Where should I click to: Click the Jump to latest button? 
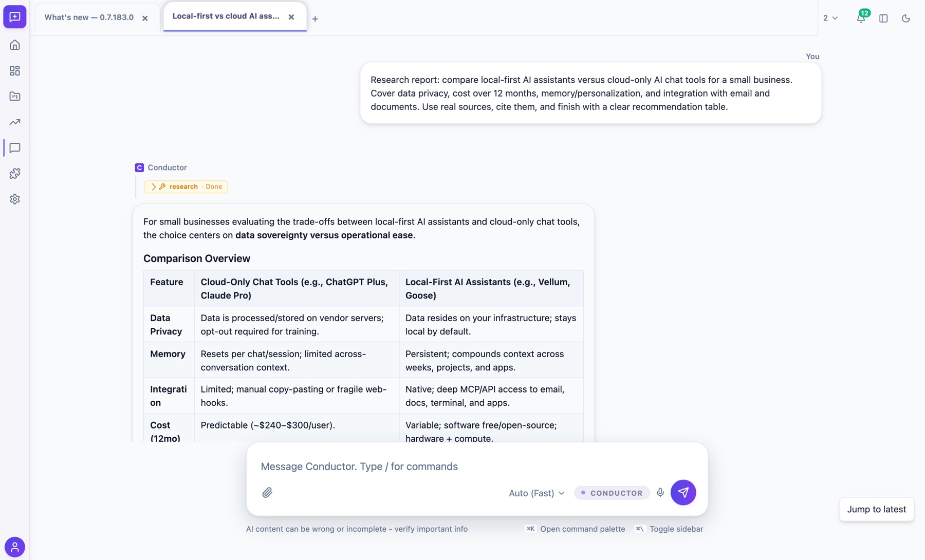click(x=877, y=509)
